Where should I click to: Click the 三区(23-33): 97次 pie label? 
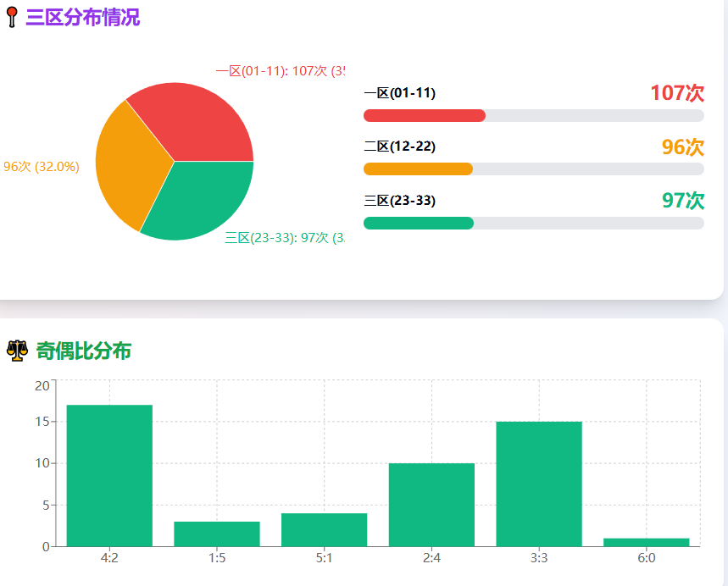pyautogui.click(x=284, y=238)
